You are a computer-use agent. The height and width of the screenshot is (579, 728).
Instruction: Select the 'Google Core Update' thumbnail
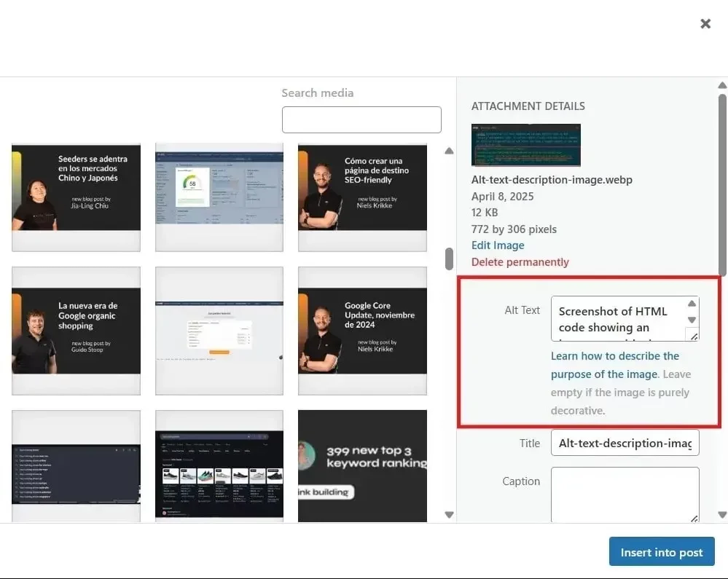pyautogui.click(x=362, y=331)
